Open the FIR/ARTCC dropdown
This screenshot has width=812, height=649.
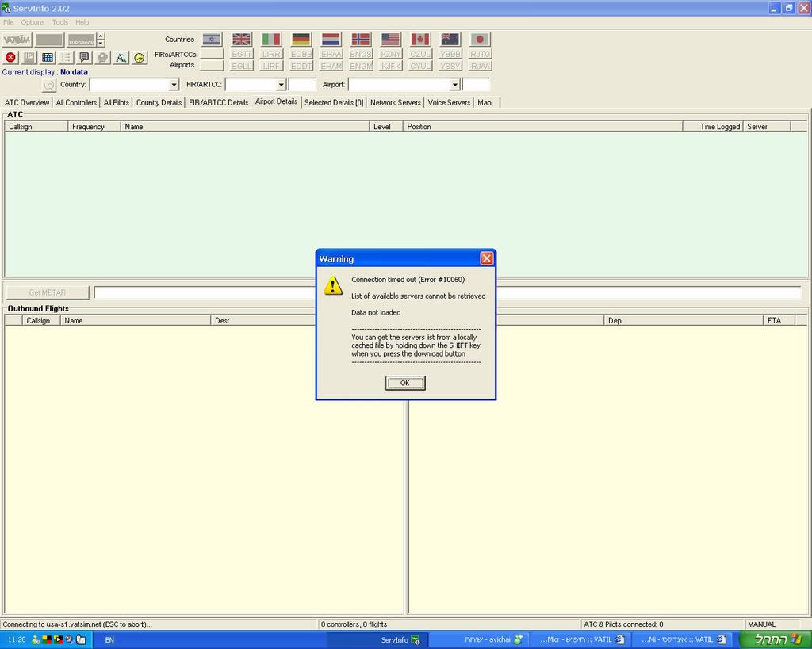(x=281, y=85)
